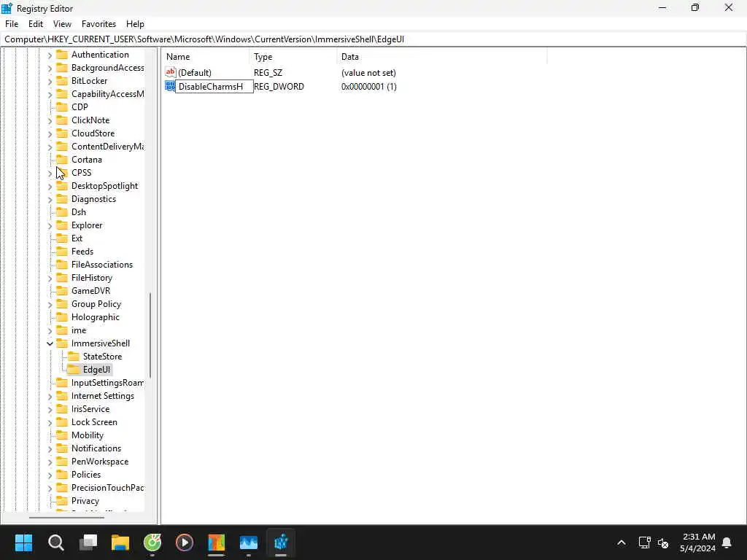
Task: Sort values by Type column header
Action: click(x=293, y=57)
